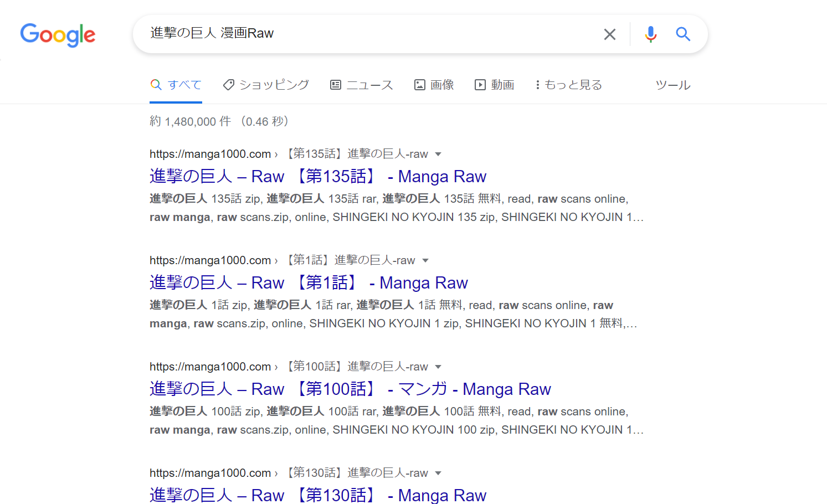Select the すべて tab
The width and height of the screenshot is (827, 504).
(x=176, y=85)
